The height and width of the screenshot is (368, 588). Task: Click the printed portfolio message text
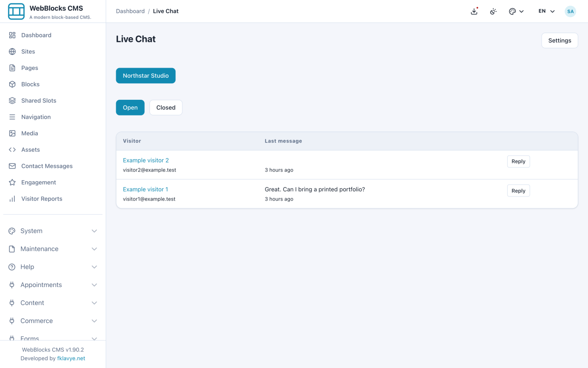click(x=315, y=189)
